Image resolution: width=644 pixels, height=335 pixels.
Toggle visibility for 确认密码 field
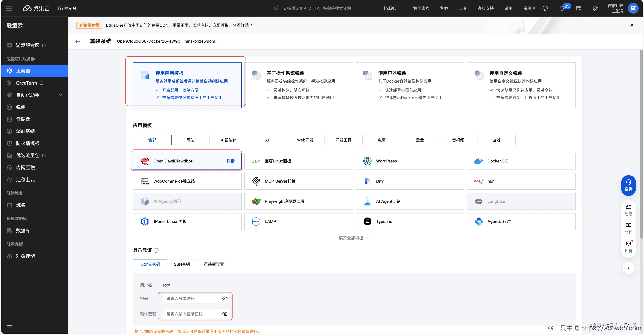click(x=224, y=314)
